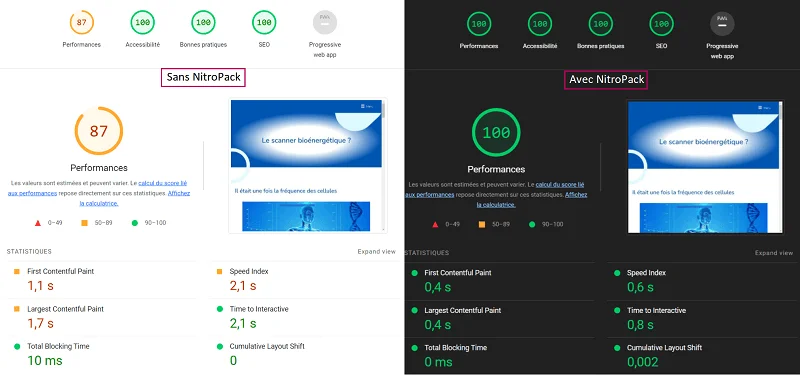Click red triangle 0–49 legend icon in left report
The image size is (800, 375).
point(37,223)
